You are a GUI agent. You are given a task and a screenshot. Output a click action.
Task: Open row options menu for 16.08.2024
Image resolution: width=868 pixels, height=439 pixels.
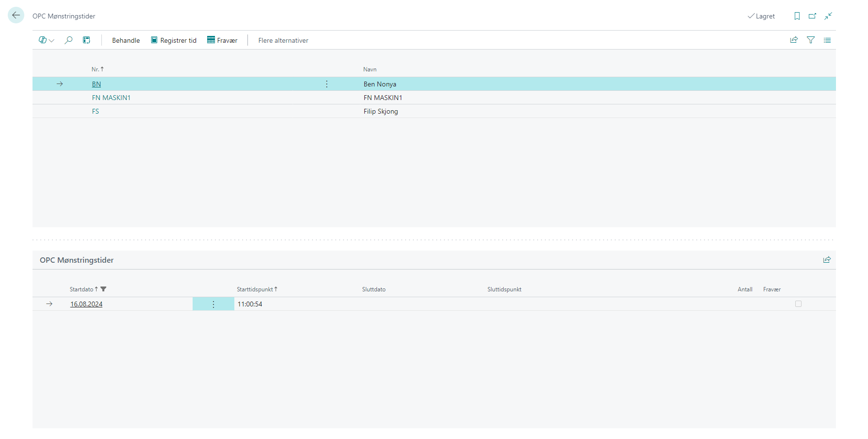tap(213, 304)
